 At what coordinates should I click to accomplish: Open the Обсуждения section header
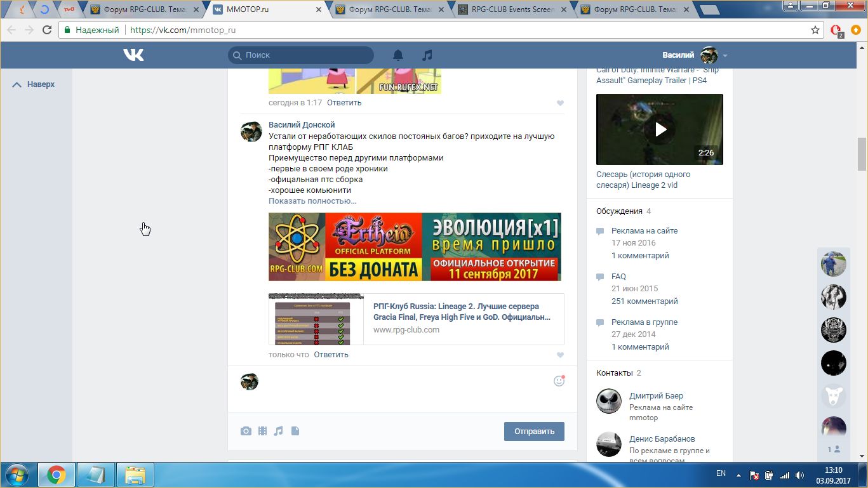tap(624, 211)
